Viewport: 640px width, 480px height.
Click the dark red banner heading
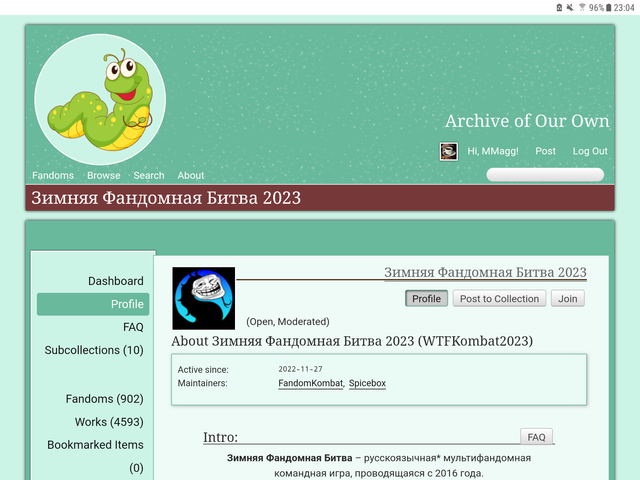[166, 198]
